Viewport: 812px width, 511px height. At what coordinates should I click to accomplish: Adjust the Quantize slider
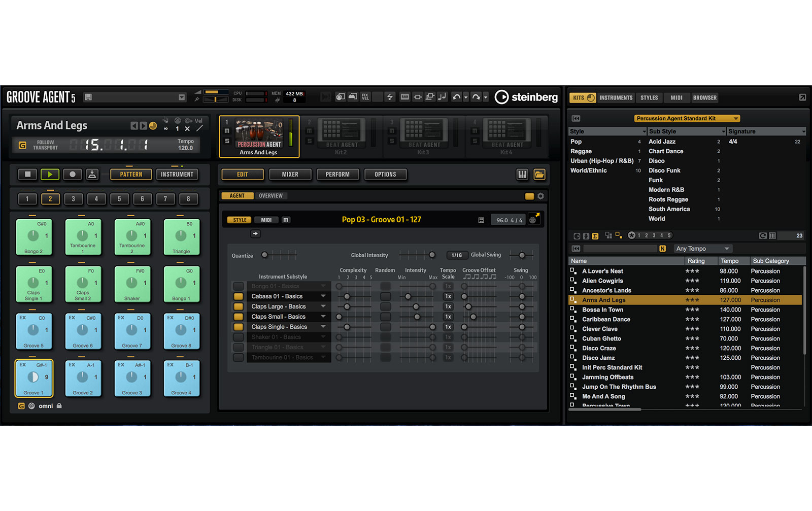[280, 255]
